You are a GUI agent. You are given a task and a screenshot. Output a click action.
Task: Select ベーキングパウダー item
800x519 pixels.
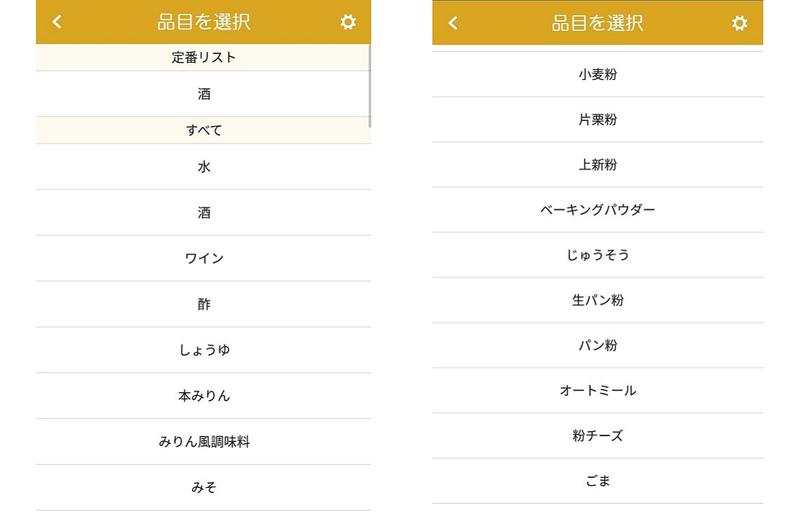pos(597,210)
